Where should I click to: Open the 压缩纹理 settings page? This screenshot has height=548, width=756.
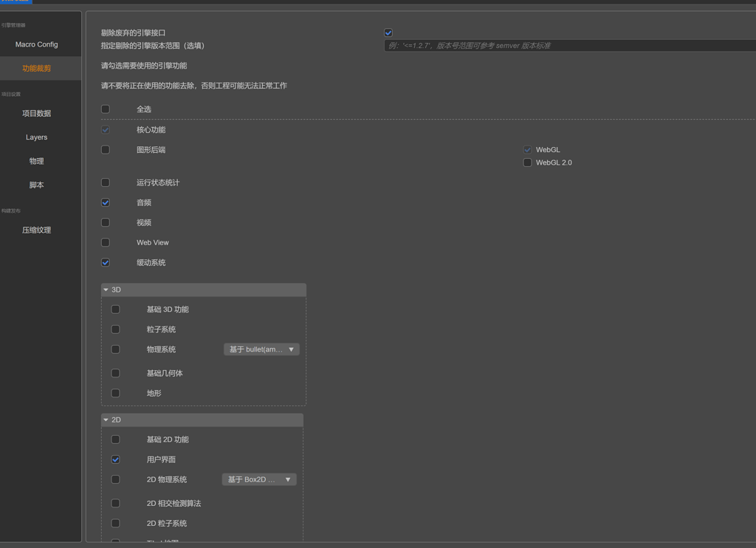pyautogui.click(x=36, y=230)
